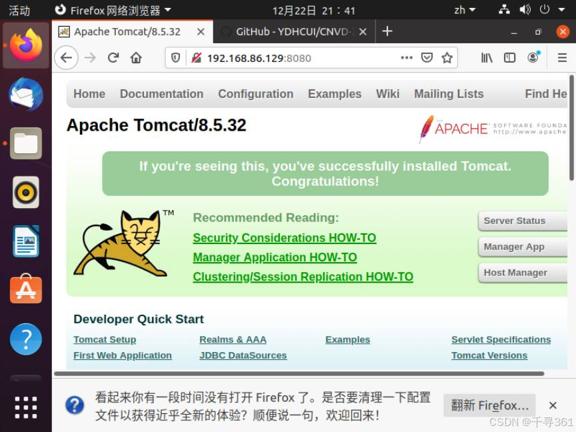Open the Servlet Specifications link
Viewport: 576px width, 432px height.
pyautogui.click(x=501, y=340)
